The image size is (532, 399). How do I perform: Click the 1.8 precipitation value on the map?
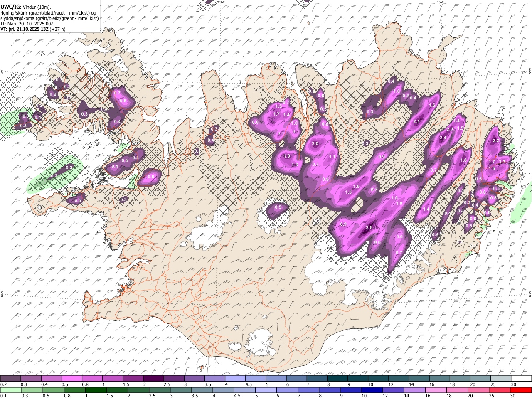(464, 160)
